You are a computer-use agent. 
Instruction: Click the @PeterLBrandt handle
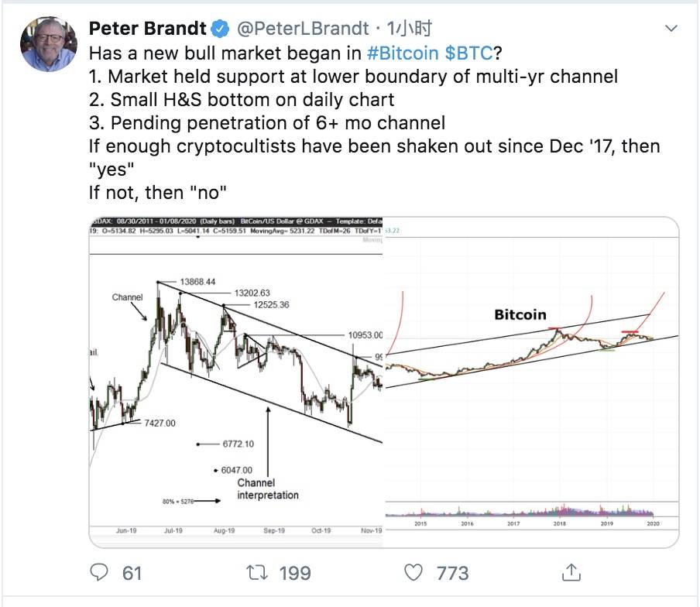point(302,29)
